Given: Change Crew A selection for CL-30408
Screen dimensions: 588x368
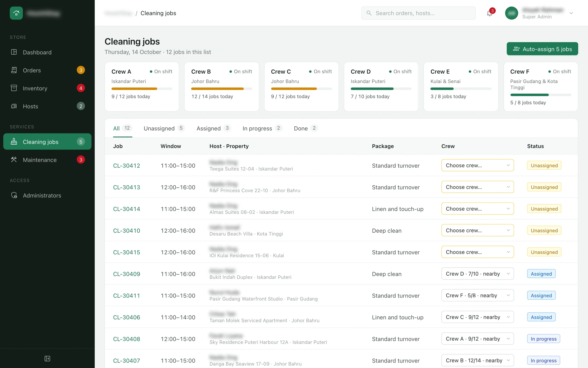Looking at the screenshot, I should (x=478, y=339).
